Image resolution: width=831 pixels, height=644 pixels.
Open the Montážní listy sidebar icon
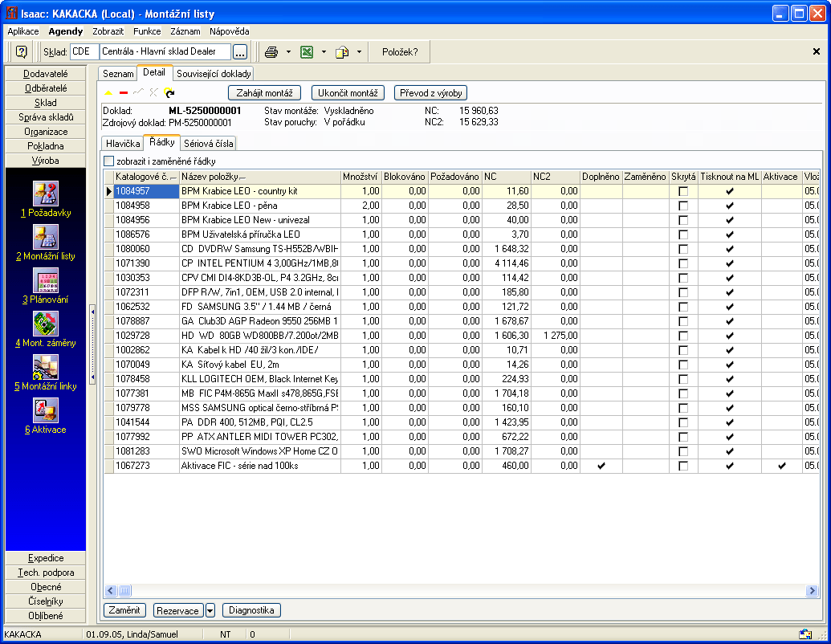point(45,237)
